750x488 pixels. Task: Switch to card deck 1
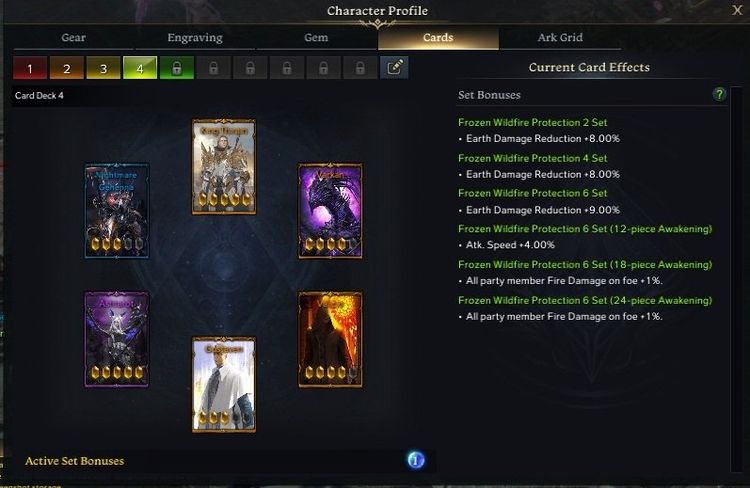30,67
